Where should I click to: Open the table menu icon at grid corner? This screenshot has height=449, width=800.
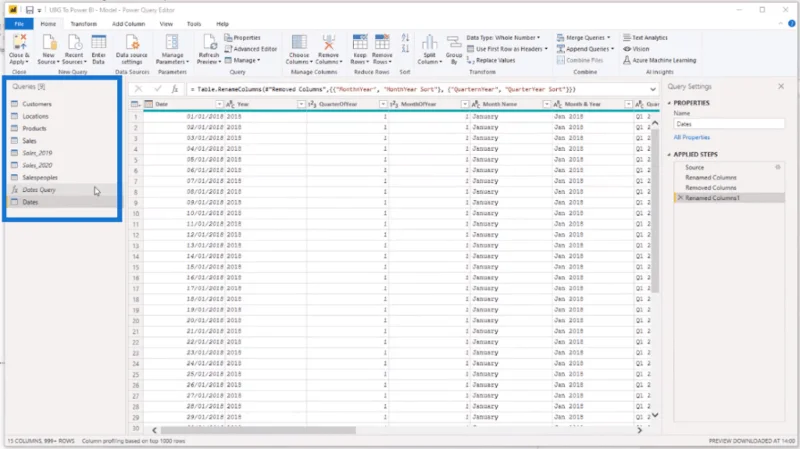point(135,104)
